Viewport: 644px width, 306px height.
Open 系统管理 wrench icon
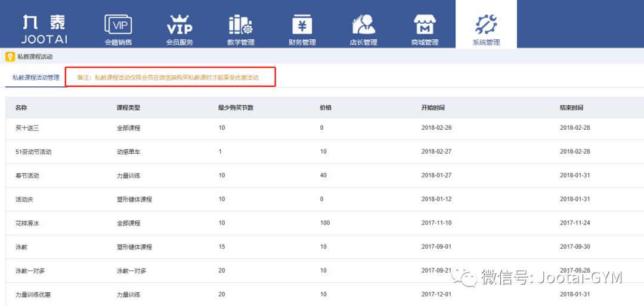pyautogui.click(x=487, y=24)
